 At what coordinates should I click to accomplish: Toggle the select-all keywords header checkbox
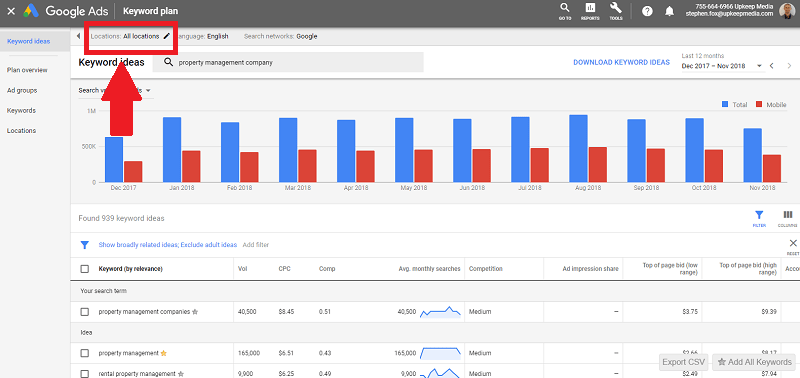click(x=85, y=269)
